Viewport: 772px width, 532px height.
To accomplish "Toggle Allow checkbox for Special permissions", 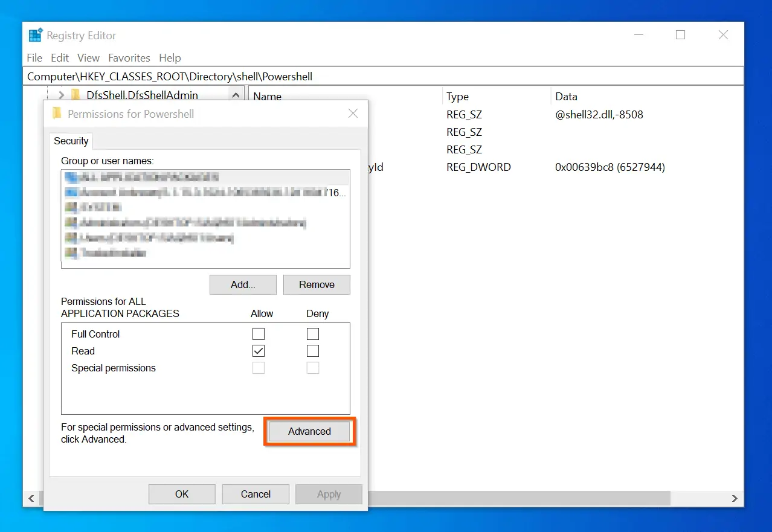I will click(x=259, y=368).
